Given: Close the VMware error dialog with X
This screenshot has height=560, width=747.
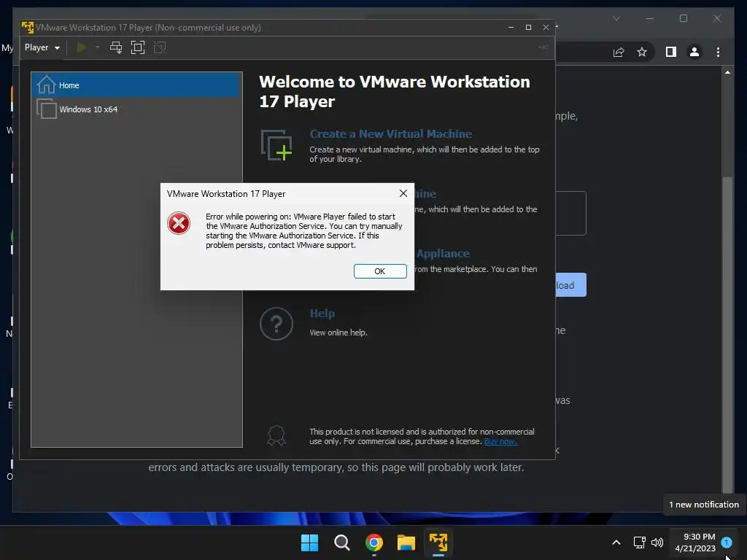Looking at the screenshot, I should click(403, 193).
